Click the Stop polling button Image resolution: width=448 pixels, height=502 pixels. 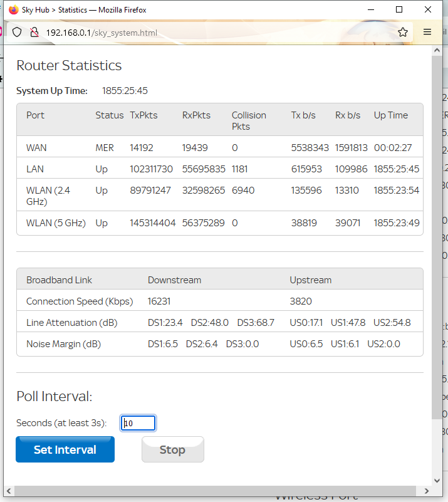pos(172,449)
